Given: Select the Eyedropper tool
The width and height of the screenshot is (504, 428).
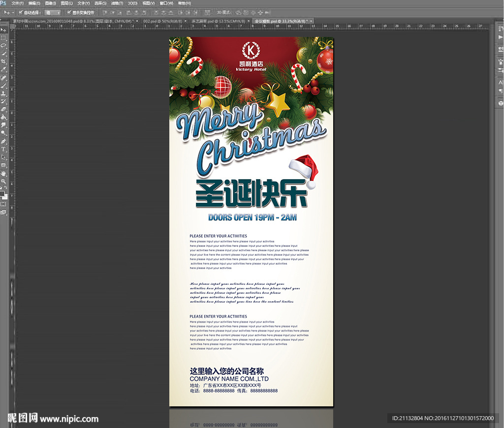Looking at the screenshot, I should click(3, 69).
